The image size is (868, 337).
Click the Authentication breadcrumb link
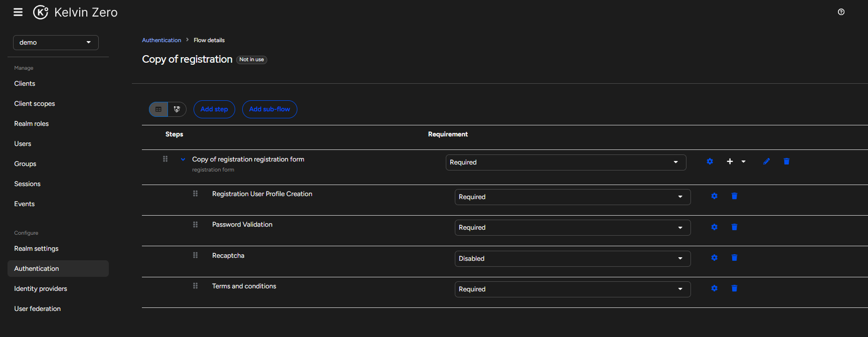(161, 40)
